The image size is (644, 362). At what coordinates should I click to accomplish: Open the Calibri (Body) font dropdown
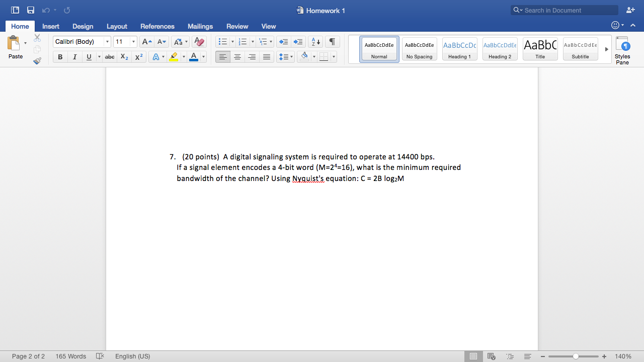coord(82,42)
